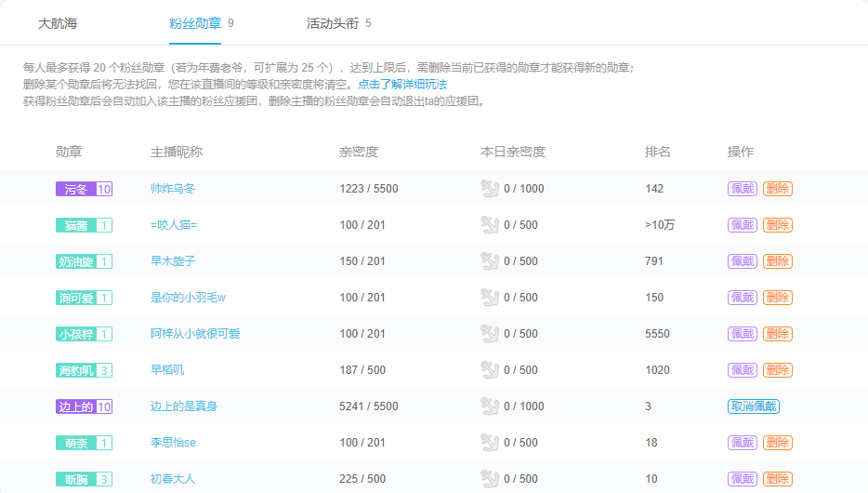Click intimacy value 225 / 500
The height and width of the screenshot is (493, 868).
pyautogui.click(x=362, y=479)
